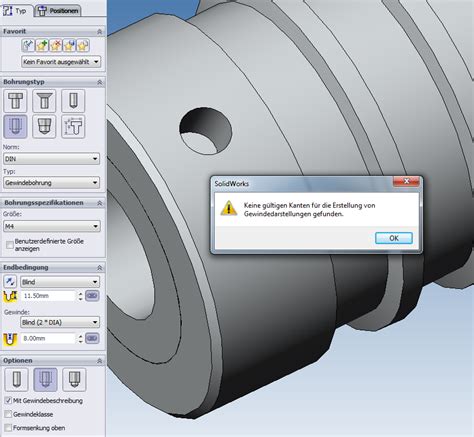This screenshot has width=474, height=437.
Task: Enable the Formsenkung oben checkbox
Action: [8, 428]
